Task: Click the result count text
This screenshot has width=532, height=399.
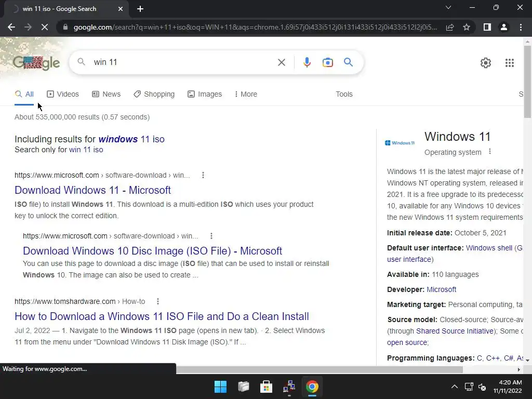Action: click(x=82, y=117)
